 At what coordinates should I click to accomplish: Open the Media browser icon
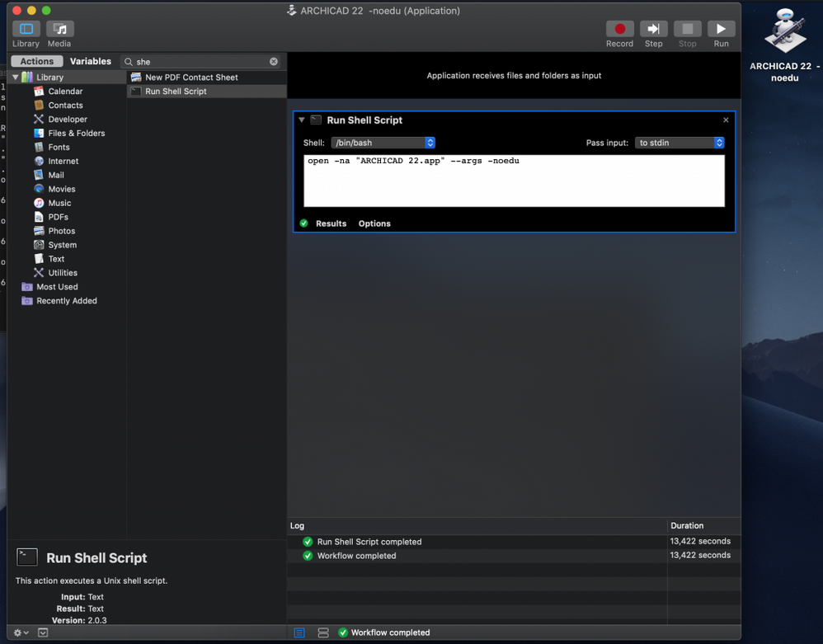pyautogui.click(x=59, y=29)
